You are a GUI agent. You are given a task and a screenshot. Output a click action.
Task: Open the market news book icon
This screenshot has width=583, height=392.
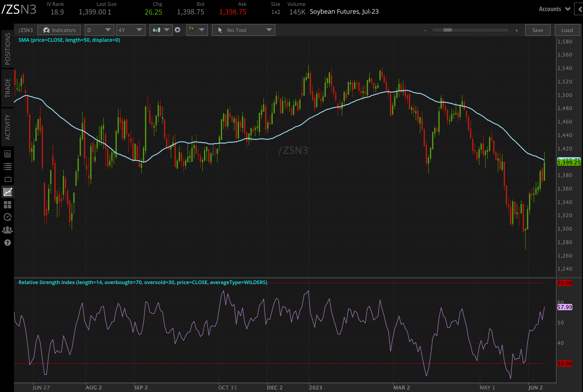pos(8,154)
